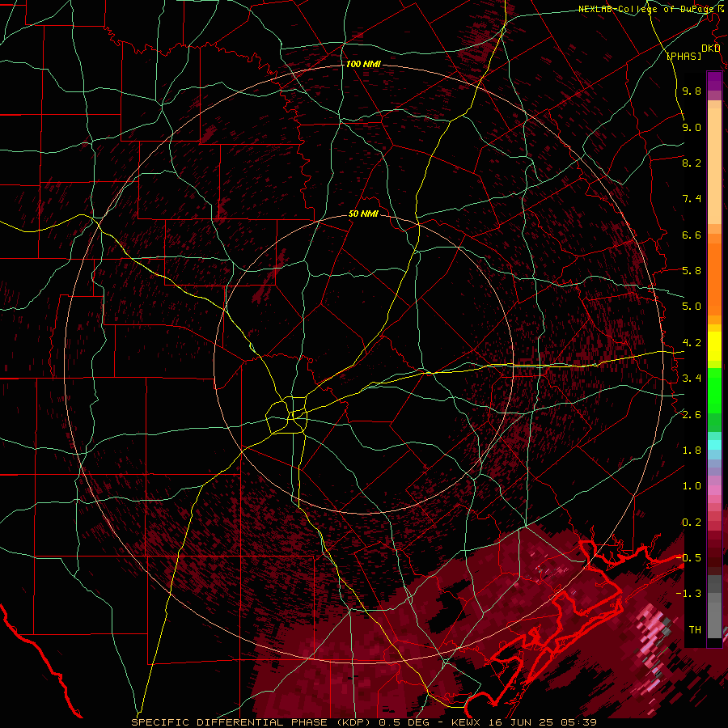Select the 5.8 scale value

[x=692, y=271]
